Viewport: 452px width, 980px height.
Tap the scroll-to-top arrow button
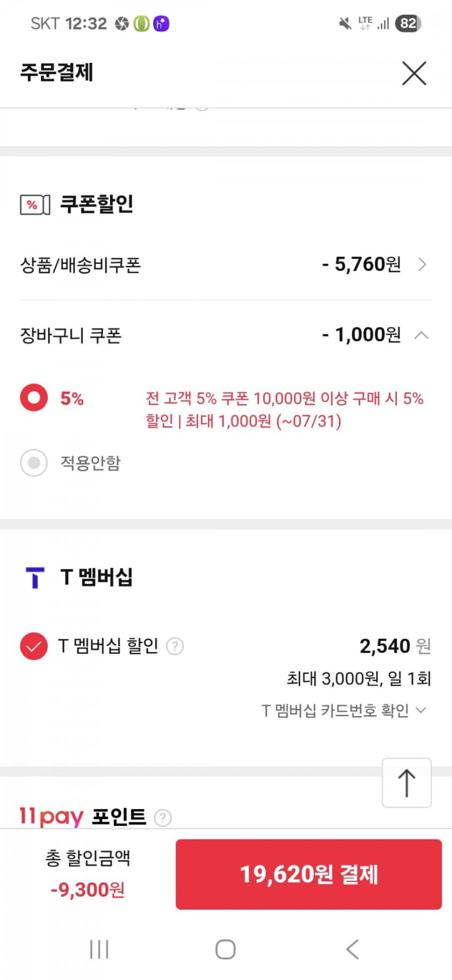407,783
